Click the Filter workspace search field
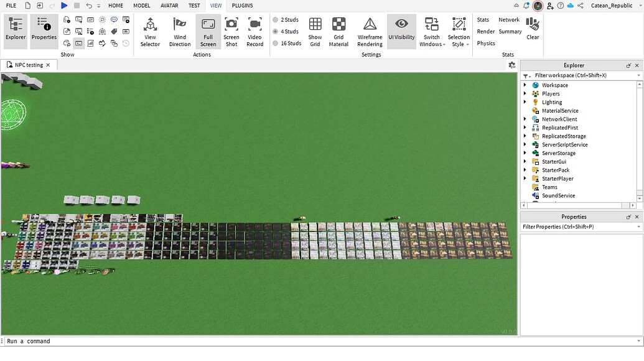Image resolution: width=644 pixels, height=361 pixels. pyautogui.click(x=582, y=75)
